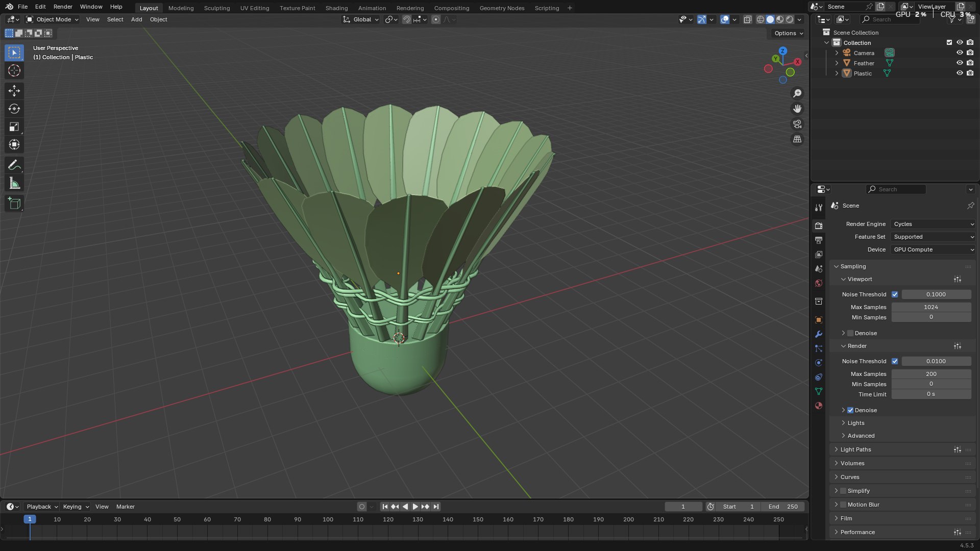
Task: Select the Transform tool
Action: click(14, 144)
